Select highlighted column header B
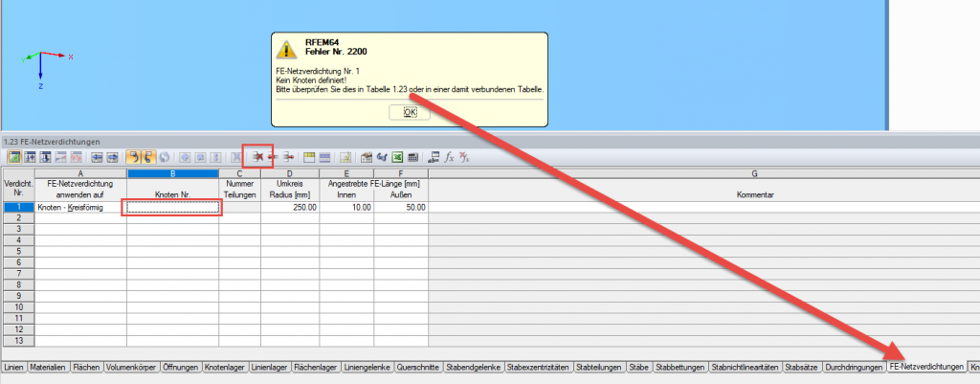980x384 pixels. (172, 173)
